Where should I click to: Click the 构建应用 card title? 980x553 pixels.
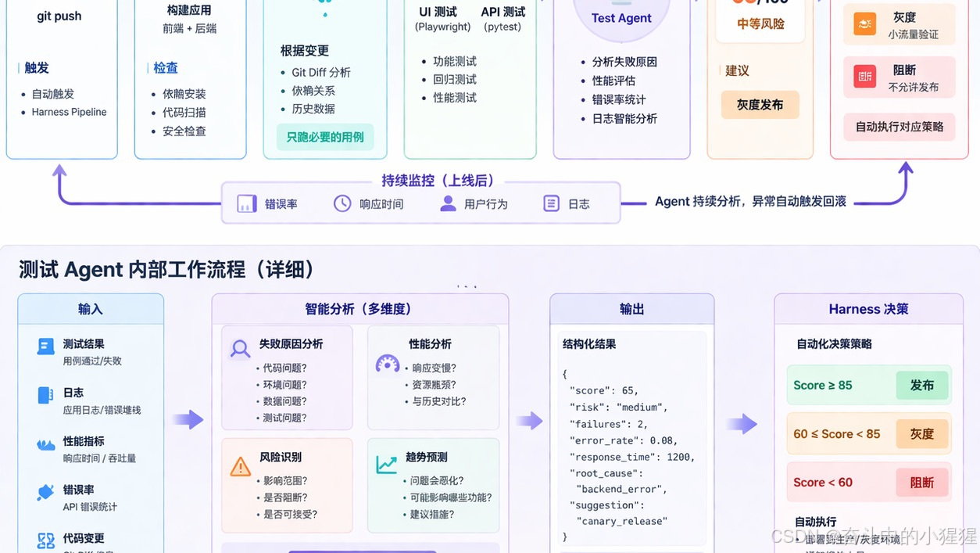point(189,10)
